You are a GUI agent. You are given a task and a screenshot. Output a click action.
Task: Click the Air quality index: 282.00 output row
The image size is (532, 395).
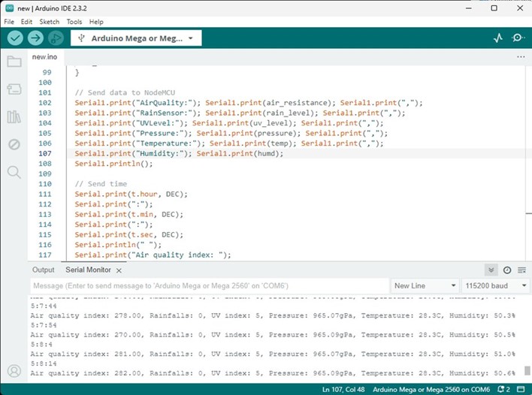click(x=273, y=373)
